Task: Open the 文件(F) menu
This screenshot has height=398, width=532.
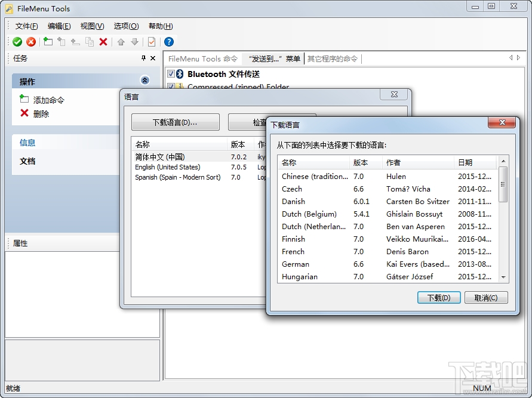Action: tap(26, 26)
